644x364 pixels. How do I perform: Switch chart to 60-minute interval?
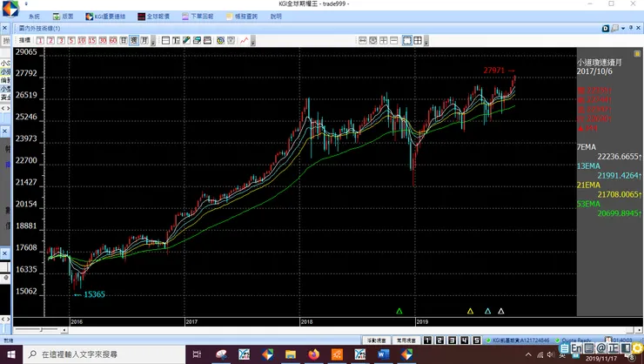click(113, 40)
